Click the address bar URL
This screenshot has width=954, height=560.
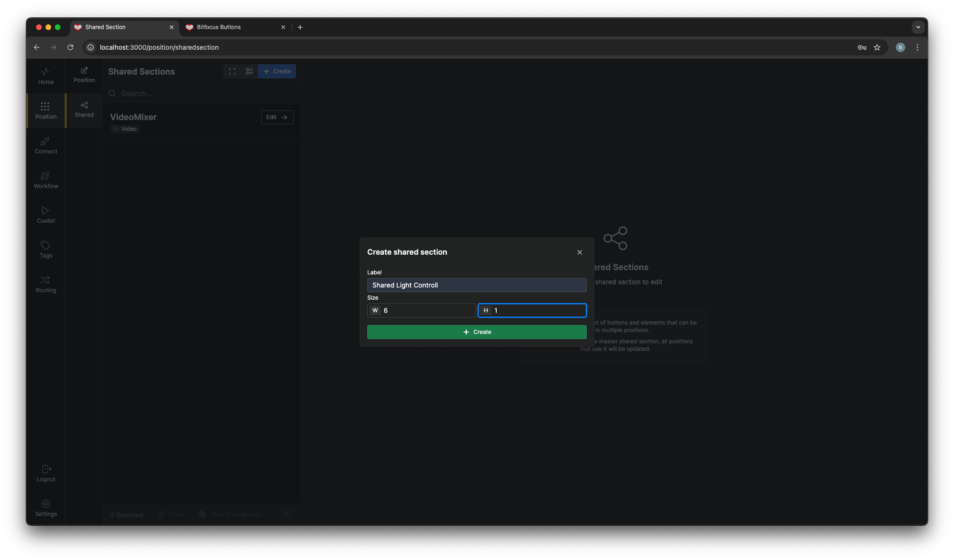click(x=159, y=47)
